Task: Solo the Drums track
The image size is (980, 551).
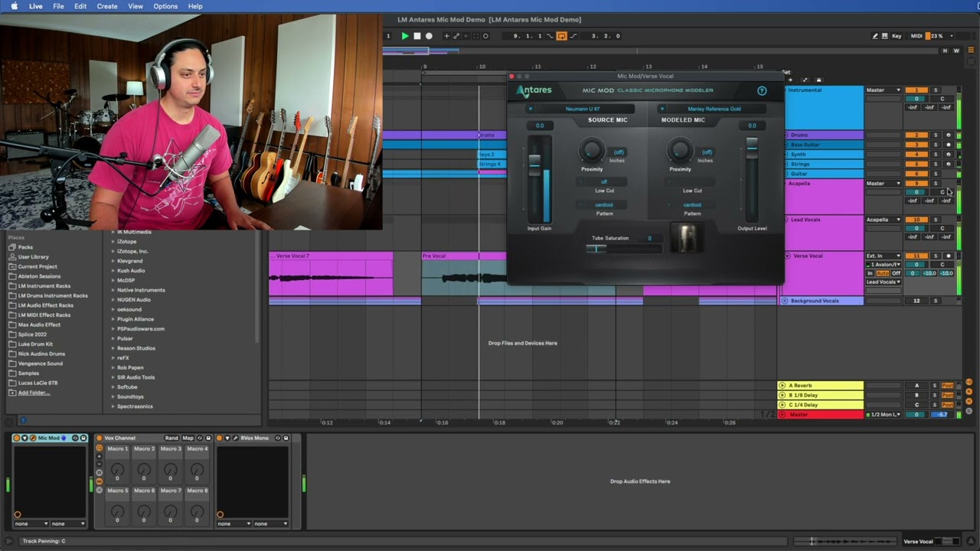Action: 935,135
